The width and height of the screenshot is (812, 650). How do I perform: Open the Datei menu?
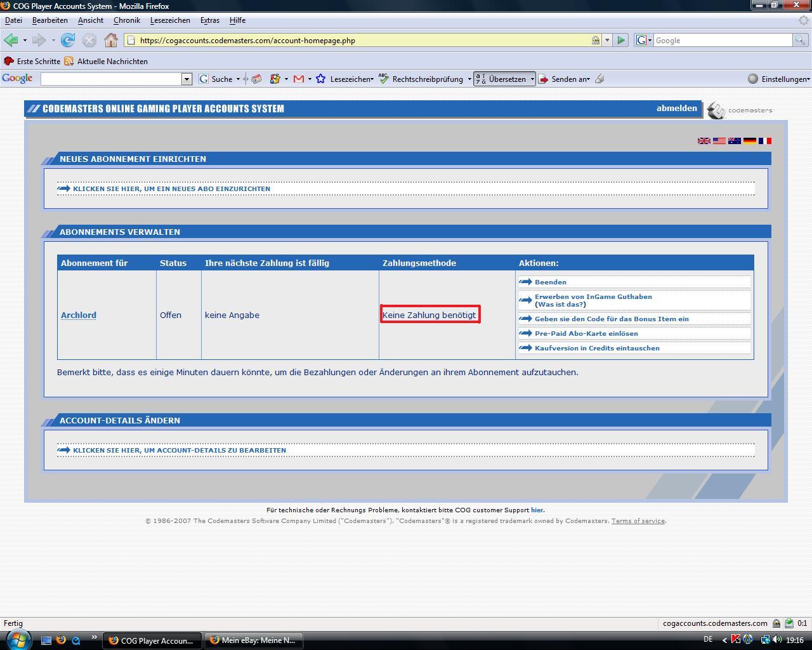click(13, 20)
